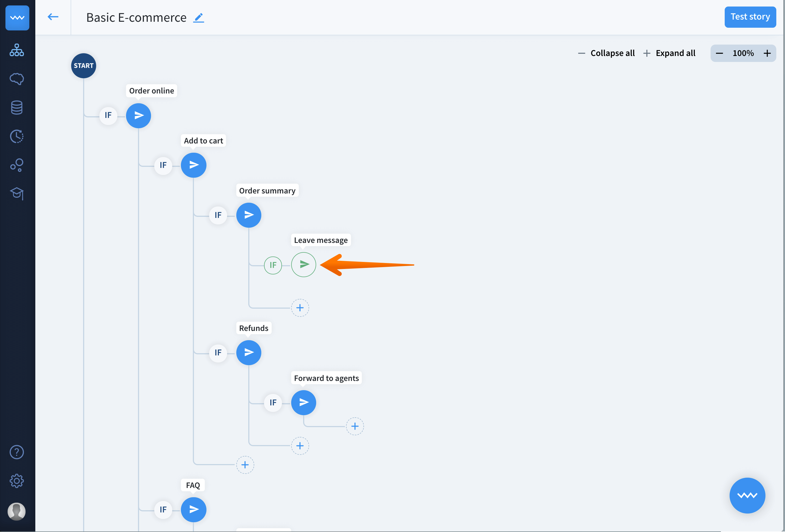Click the IF node before Refunds
The width and height of the screenshot is (785, 532).
pyautogui.click(x=218, y=353)
